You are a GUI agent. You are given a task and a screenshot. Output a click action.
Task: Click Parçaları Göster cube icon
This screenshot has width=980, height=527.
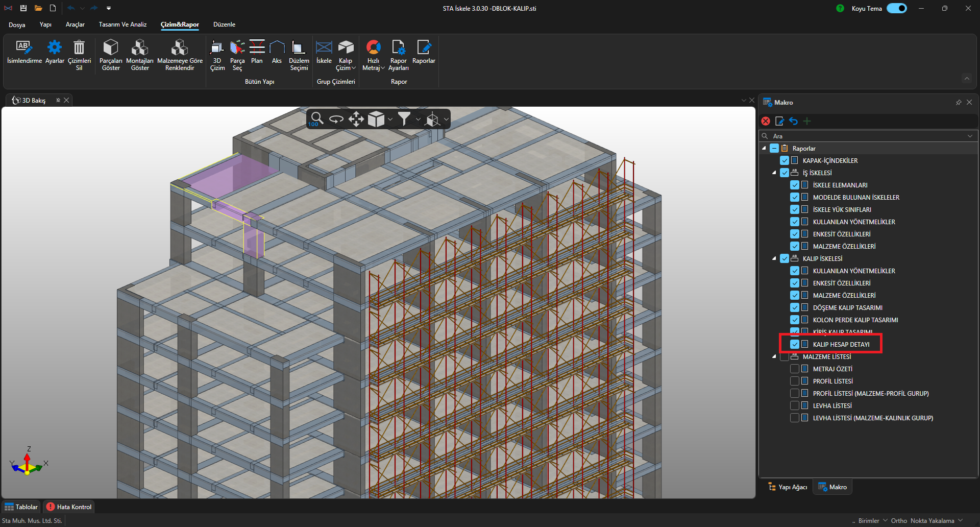(111, 48)
